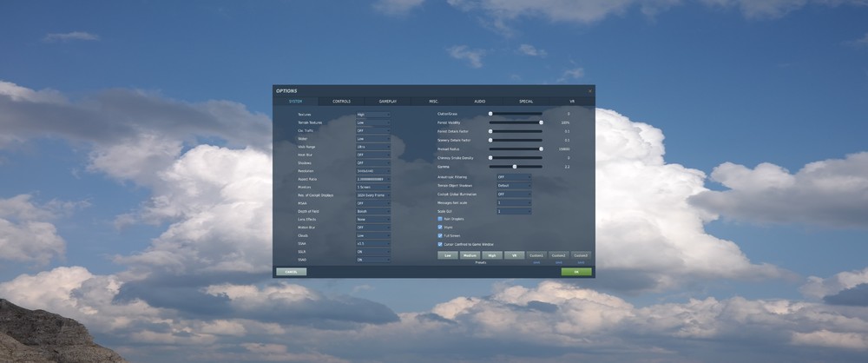Viewport: 868px width, 363px height.
Task: Enable the Rain Droplets checkbox
Action: tap(440, 219)
